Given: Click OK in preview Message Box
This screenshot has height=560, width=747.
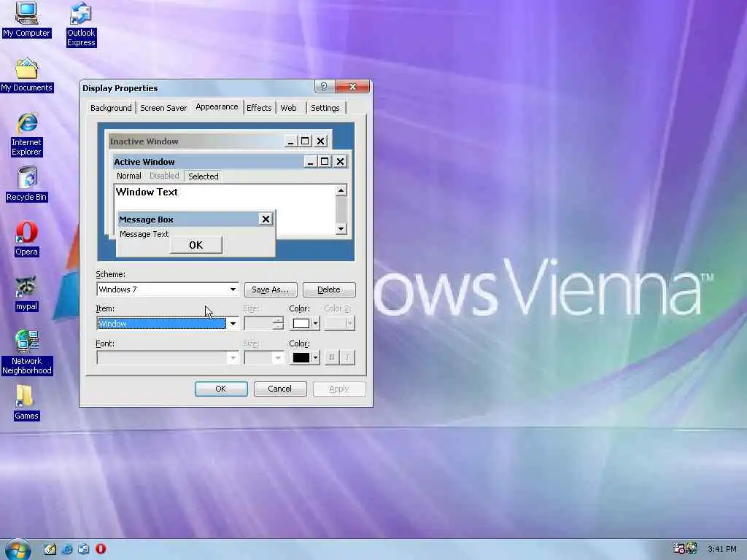Looking at the screenshot, I should click(x=196, y=245).
